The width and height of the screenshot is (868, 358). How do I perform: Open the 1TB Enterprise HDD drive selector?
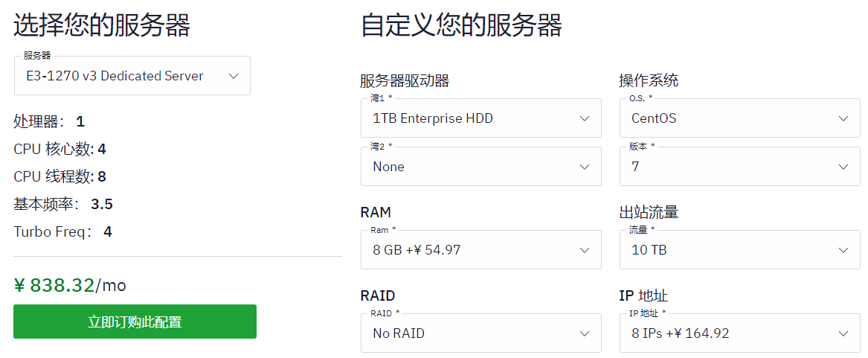click(481, 118)
